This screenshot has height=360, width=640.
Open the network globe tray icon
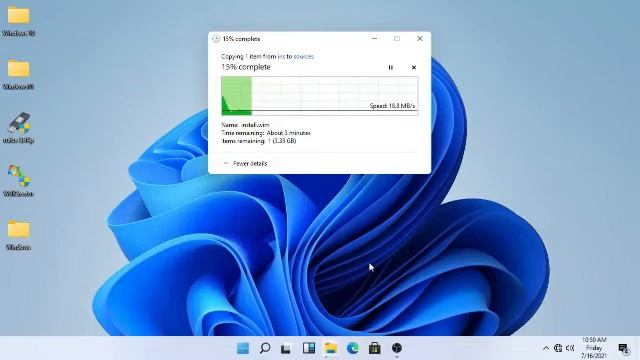558,348
